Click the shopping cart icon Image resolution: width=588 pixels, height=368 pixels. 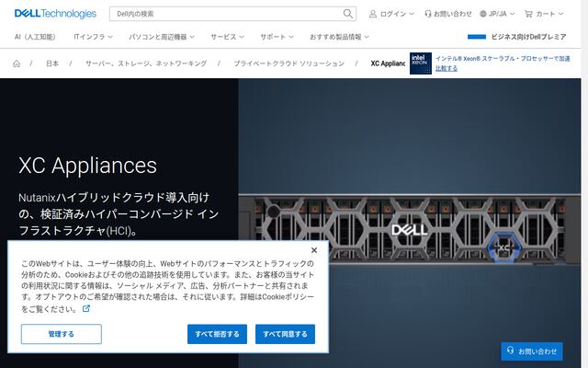coord(528,14)
